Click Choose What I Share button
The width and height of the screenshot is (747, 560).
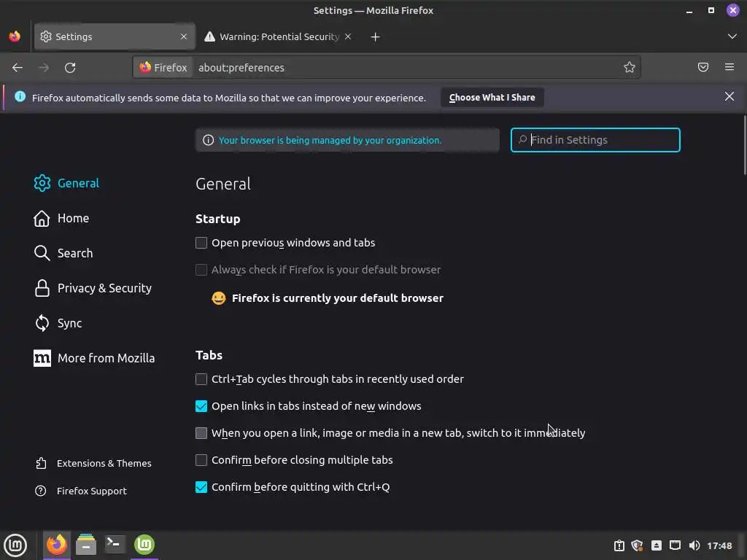492,98
